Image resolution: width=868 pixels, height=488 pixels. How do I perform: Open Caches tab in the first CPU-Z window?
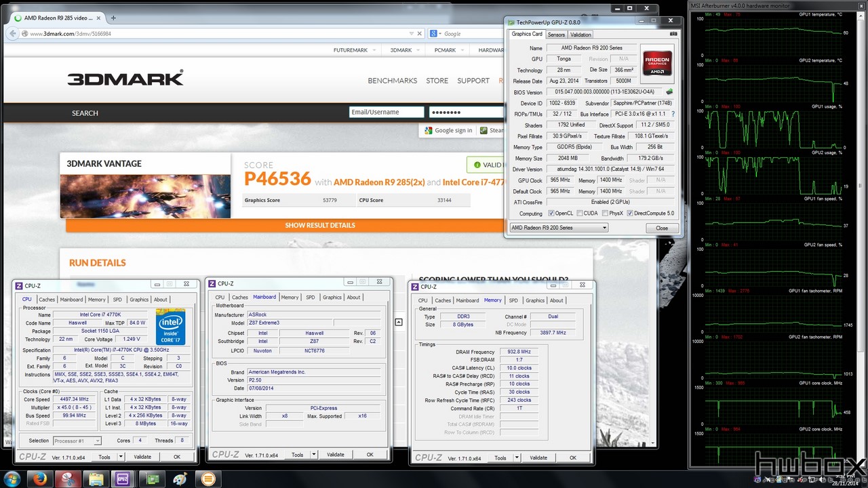pyautogui.click(x=47, y=300)
